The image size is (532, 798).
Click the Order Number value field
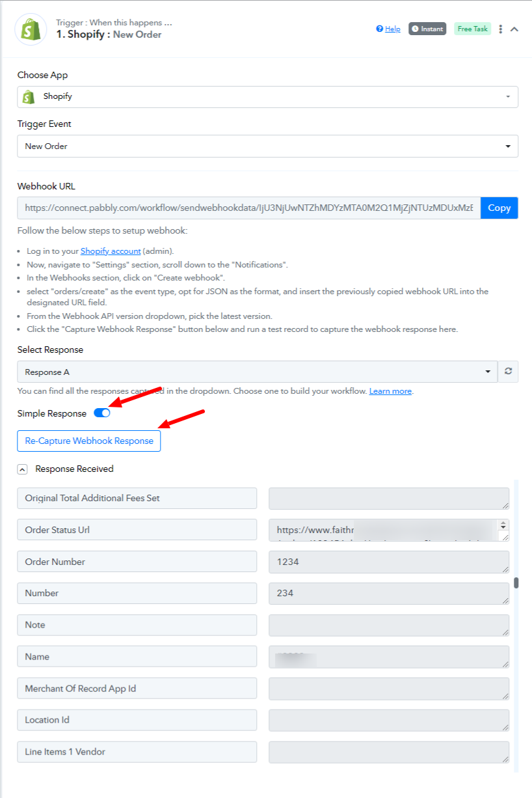[x=389, y=562]
